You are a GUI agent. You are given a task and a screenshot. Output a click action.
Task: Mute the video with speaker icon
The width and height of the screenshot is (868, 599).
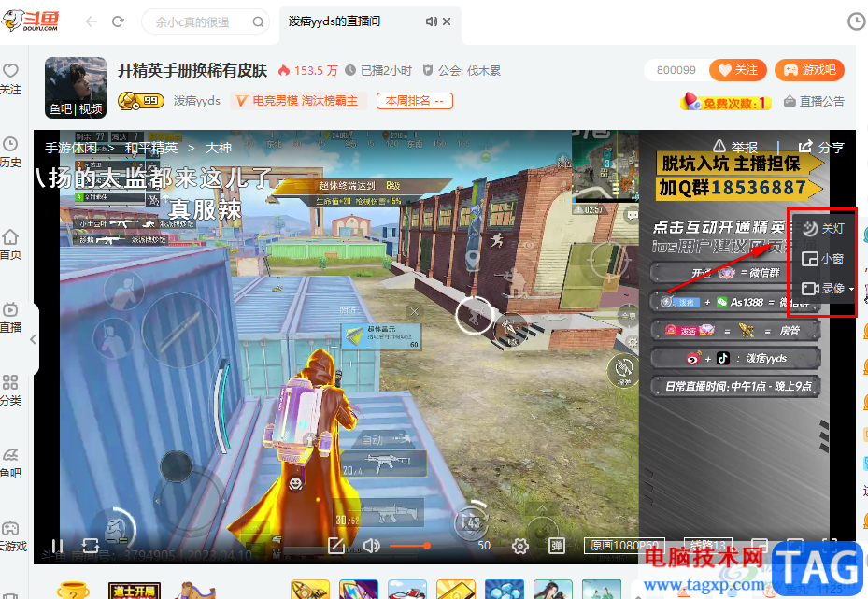pyautogui.click(x=372, y=546)
